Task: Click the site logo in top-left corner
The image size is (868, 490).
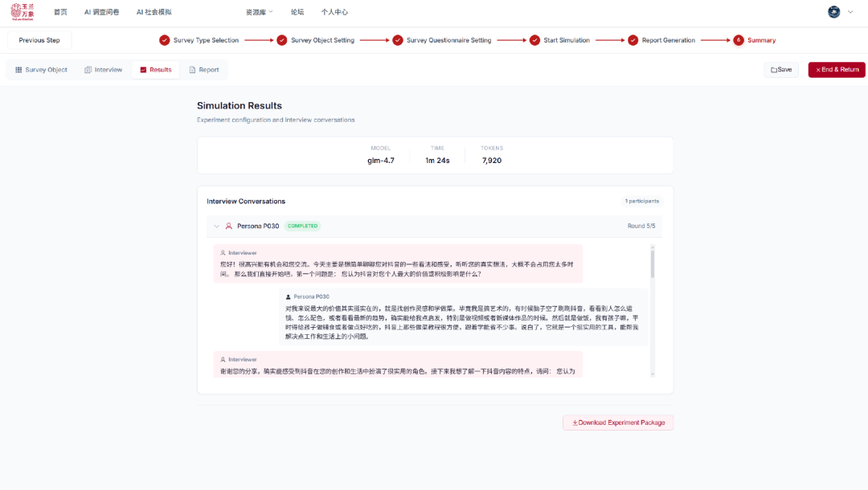Action: tap(23, 12)
